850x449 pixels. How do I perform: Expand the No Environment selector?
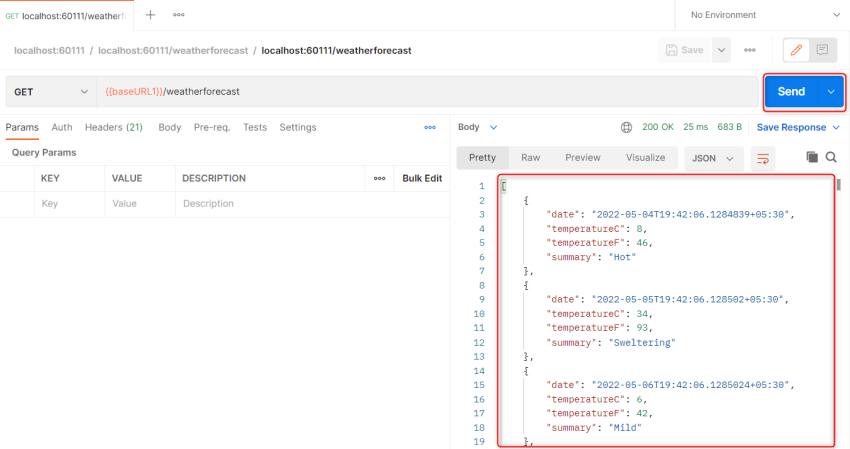(x=763, y=15)
